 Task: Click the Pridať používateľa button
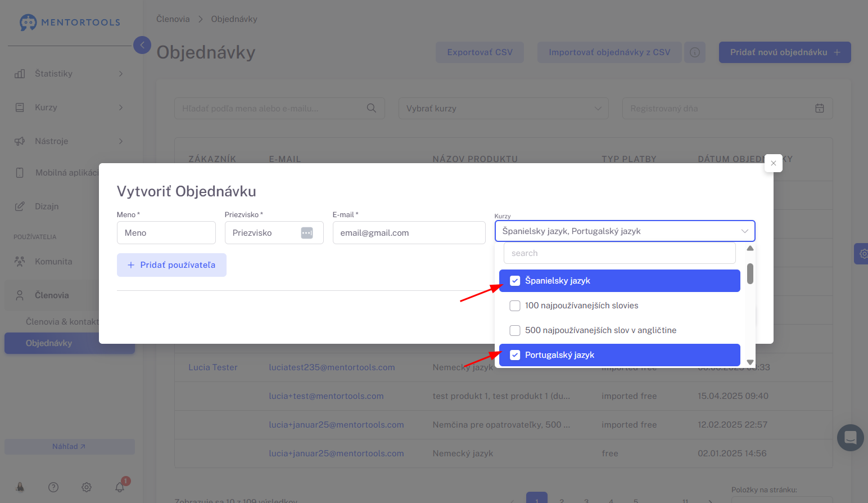click(171, 265)
